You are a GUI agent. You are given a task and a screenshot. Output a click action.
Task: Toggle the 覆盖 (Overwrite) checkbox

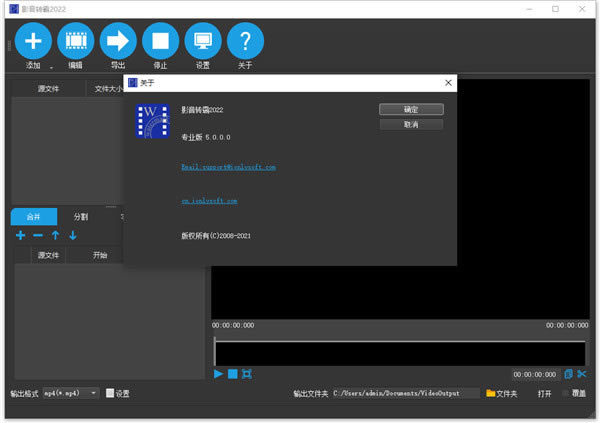(566, 393)
